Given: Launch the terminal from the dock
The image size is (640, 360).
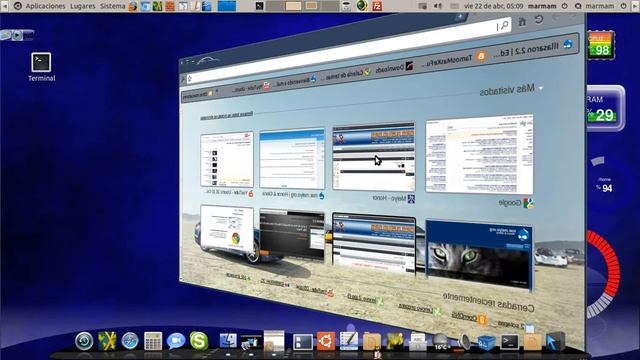Looking at the screenshot, I should pos(510,342).
